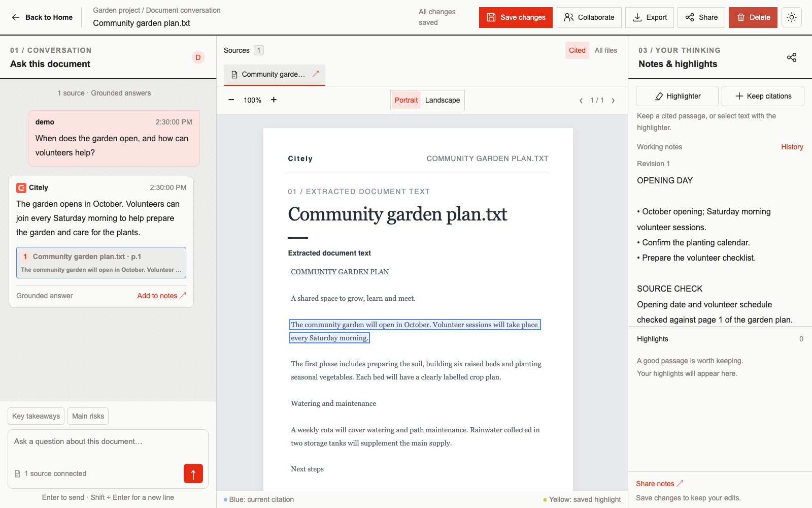This screenshot has width=812, height=508.
Task: Click the Sources count badge
Action: [x=259, y=50]
